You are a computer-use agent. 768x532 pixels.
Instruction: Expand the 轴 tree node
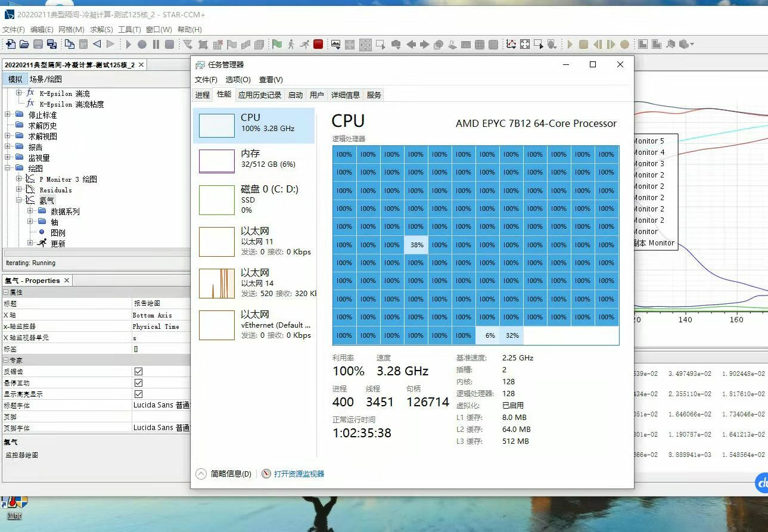[30, 222]
